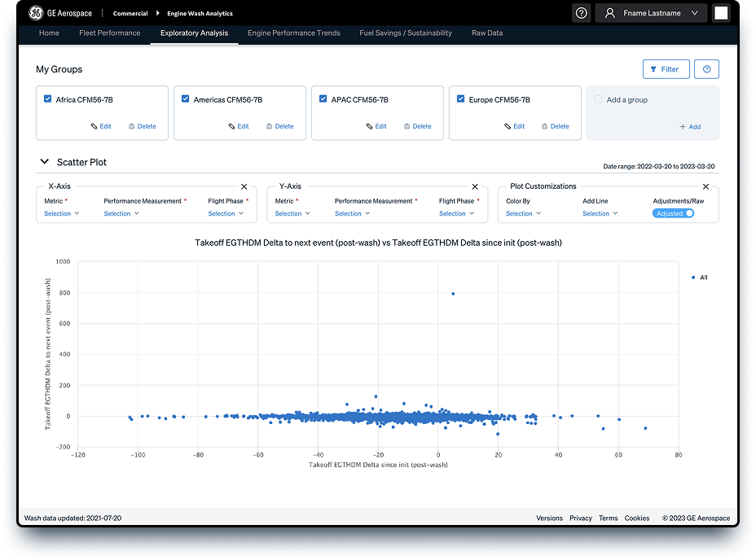Select the Exploratory Analysis tab
The width and height of the screenshot is (756, 560).
point(195,33)
